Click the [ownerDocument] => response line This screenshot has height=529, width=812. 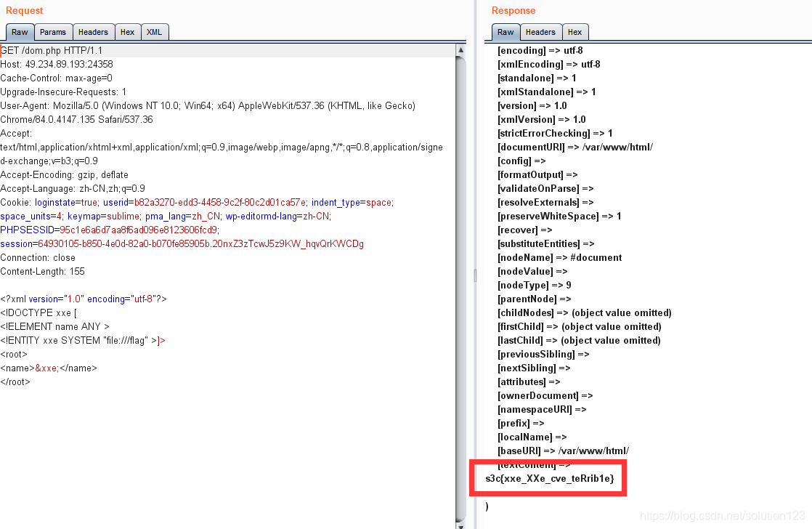click(x=545, y=396)
